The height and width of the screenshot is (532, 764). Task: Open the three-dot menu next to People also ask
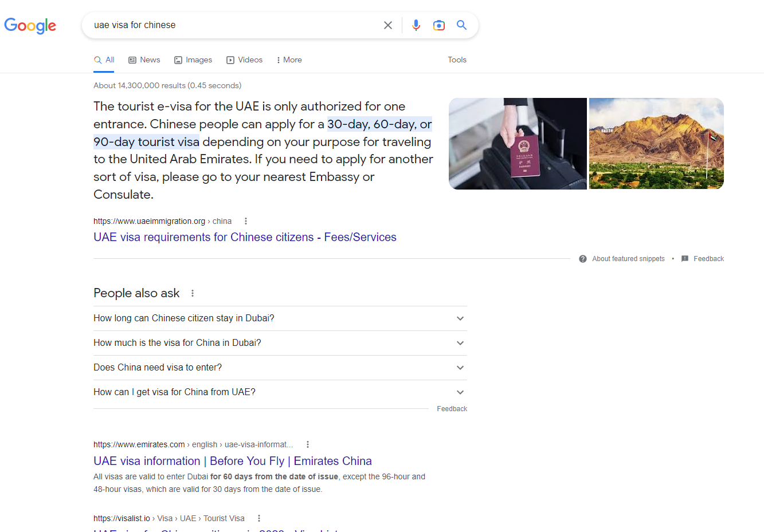coord(192,293)
